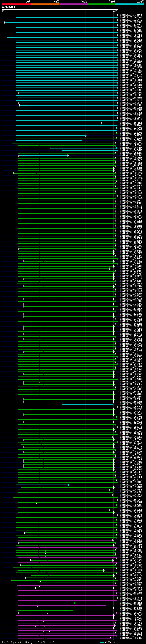Image resolution: width=146 pixels, height=644 pixels.
Task: Click the Large gaps legend text
Action: [x=28, y=642]
